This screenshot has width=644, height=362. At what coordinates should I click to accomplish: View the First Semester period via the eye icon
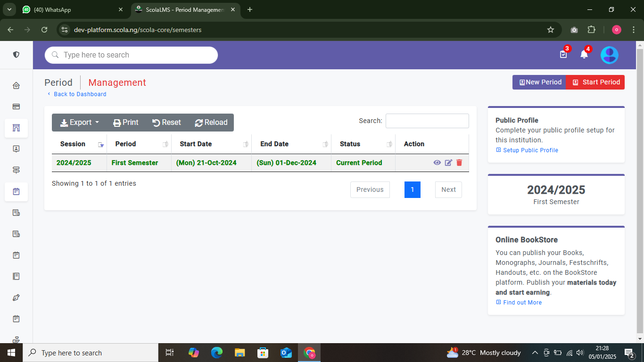(437, 163)
